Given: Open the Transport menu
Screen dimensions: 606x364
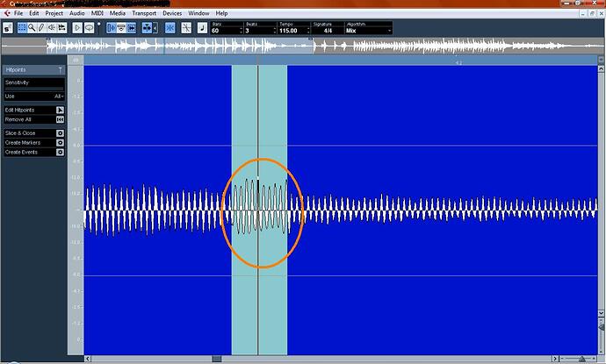Looking at the screenshot, I should click(144, 13).
